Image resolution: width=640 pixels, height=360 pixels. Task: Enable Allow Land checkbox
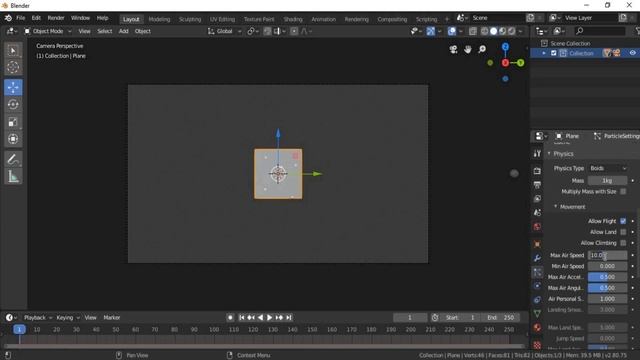pyautogui.click(x=623, y=232)
